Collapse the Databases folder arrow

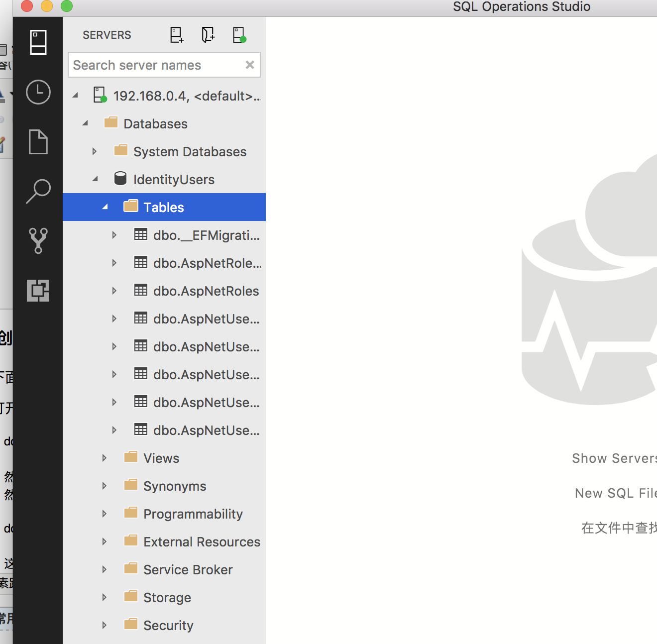point(85,123)
